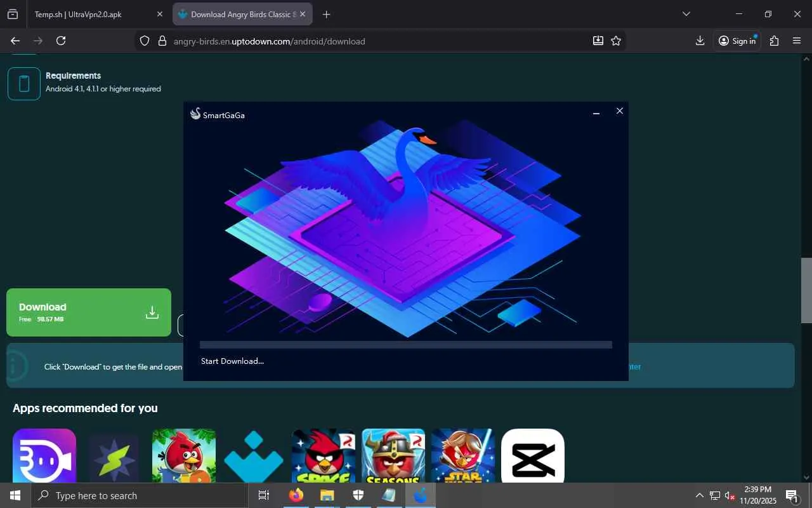The width and height of the screenshot is (812, 508).
Task: Bookmark this page with the star
Action: [616, 41]
